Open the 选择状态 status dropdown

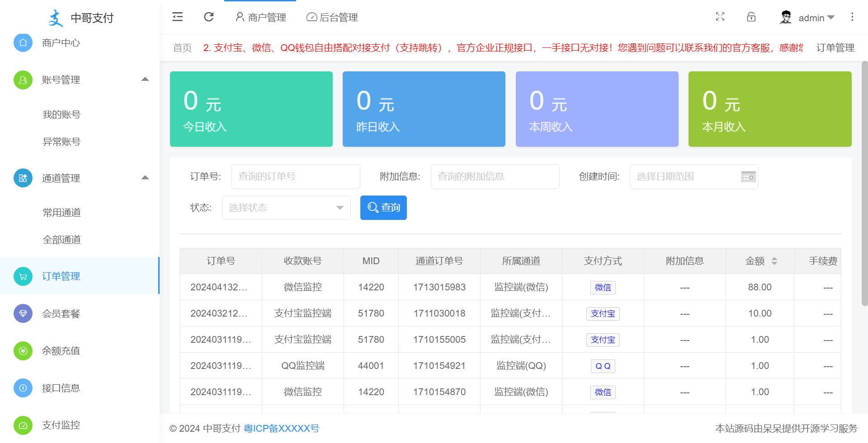[x=286, y=208]
